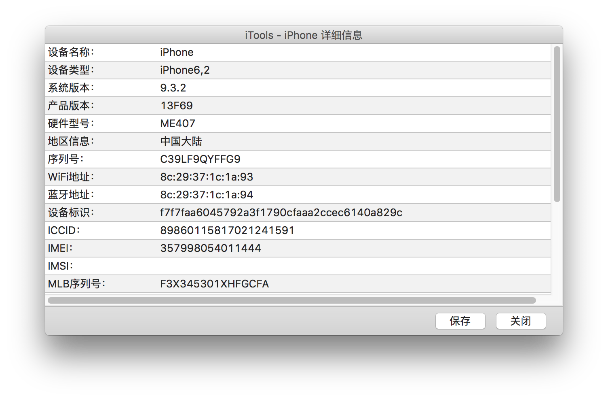Click the WiFi address value ending in 1a:93

(x=206, y=177)
